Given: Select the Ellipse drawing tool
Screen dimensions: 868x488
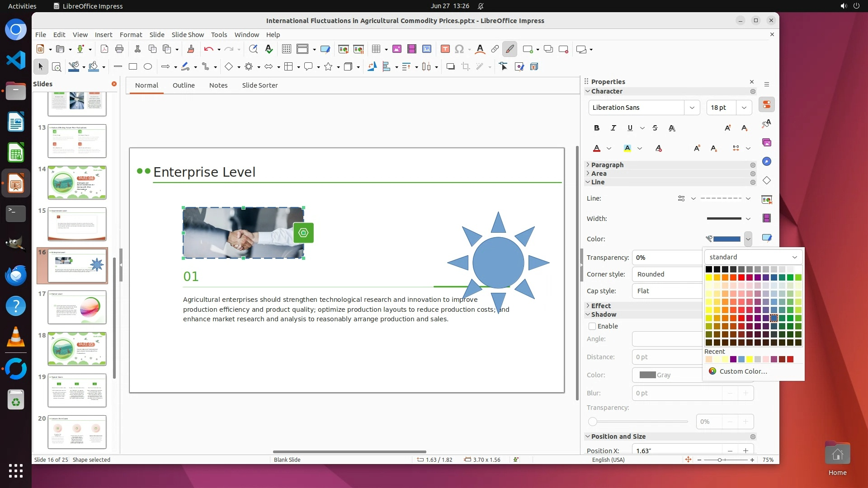Looking at the screenshot, I should pos(147,67).
